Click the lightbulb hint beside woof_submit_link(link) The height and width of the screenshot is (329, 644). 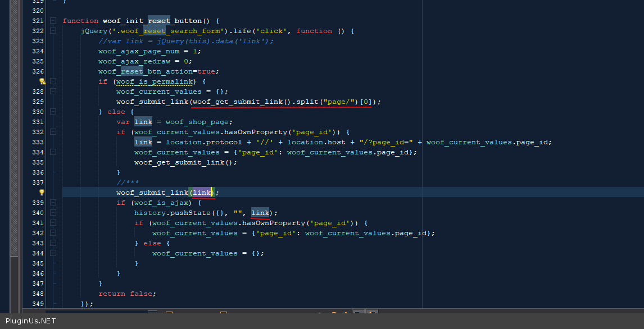[x=42, y=193]
